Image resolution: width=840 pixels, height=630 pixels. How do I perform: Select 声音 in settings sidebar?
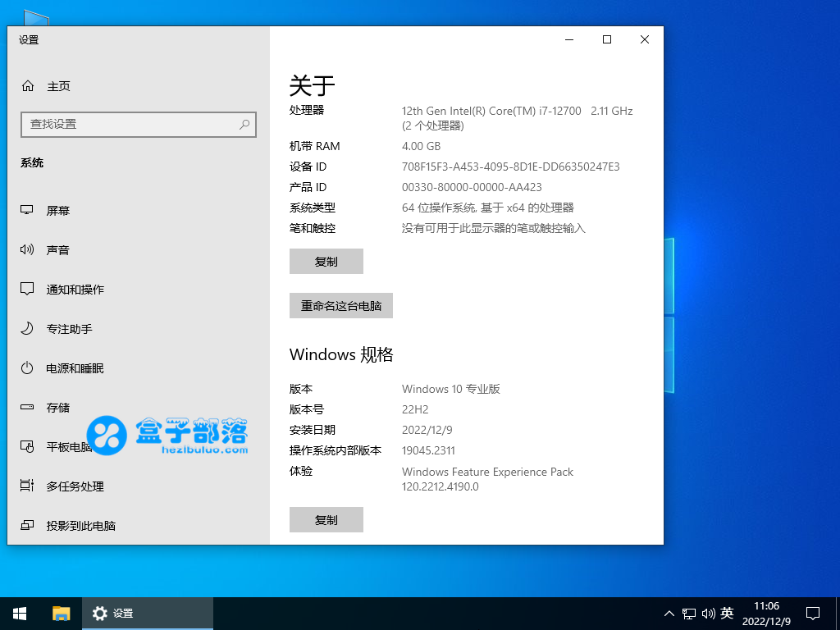tap(58, 250)
